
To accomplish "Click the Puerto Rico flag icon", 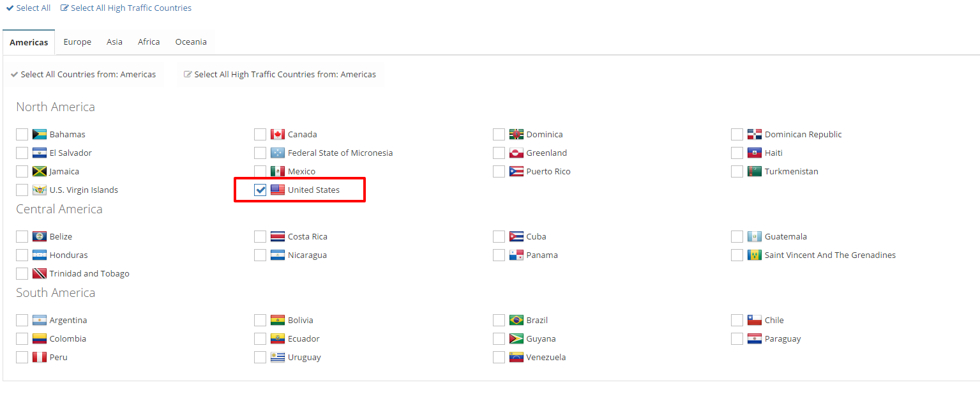I will tap(516, 171).
